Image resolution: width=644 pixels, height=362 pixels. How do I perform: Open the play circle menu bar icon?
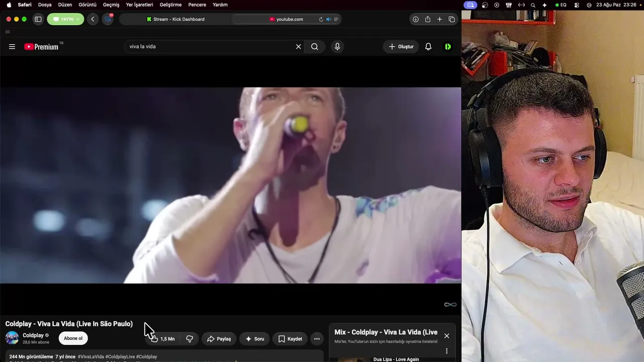pos(497,5)
